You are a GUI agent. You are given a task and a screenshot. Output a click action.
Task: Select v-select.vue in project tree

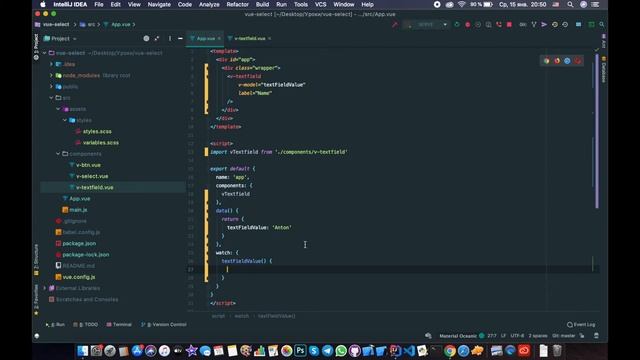92,176
